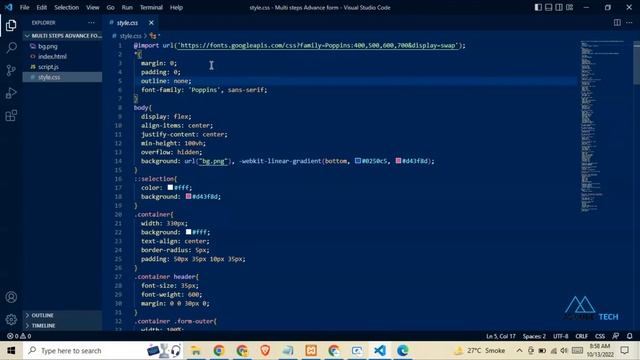Click the EXPLORER panel title
Image resolution: width=640 pixels, height=360 pixels.
[x=44, y=23]
